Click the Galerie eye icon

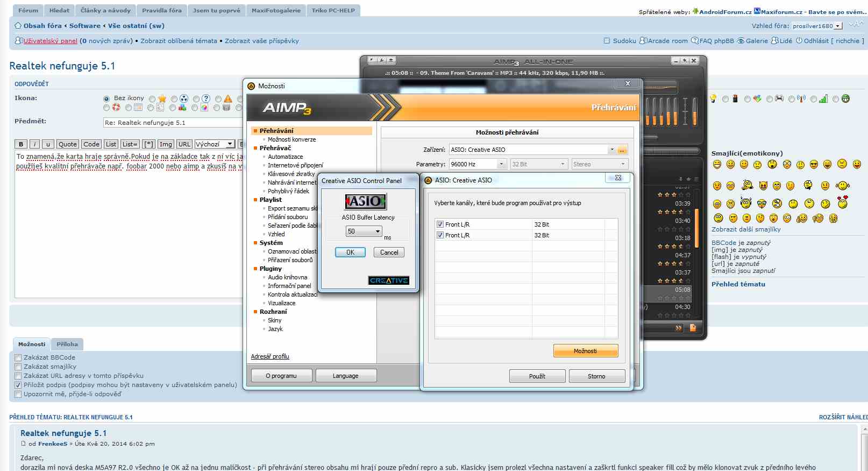click(x=741, y=41)
